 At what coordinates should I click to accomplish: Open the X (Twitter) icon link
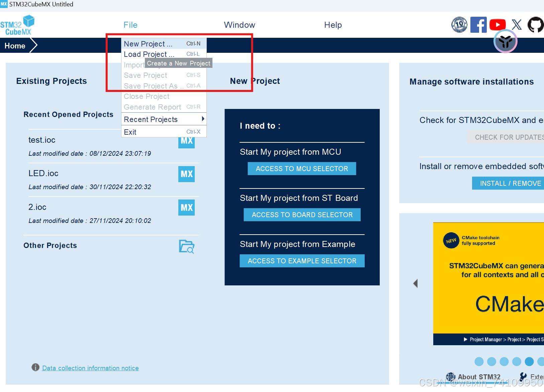517,25
